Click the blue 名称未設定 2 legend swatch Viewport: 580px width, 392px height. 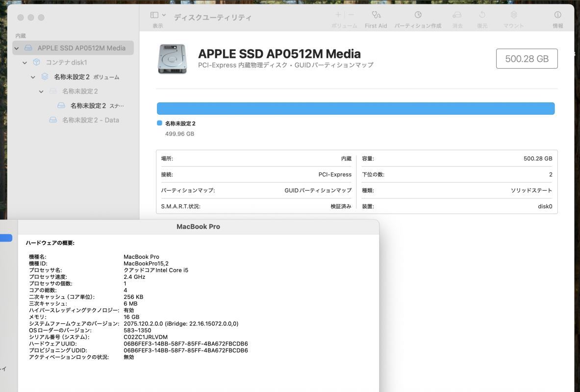(159, 123)
